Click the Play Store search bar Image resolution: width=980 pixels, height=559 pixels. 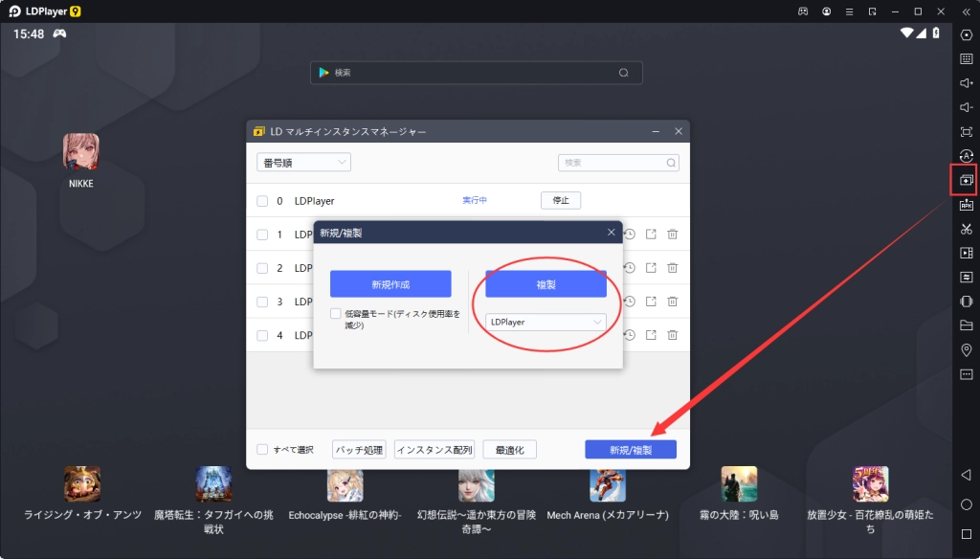(477, 73)
